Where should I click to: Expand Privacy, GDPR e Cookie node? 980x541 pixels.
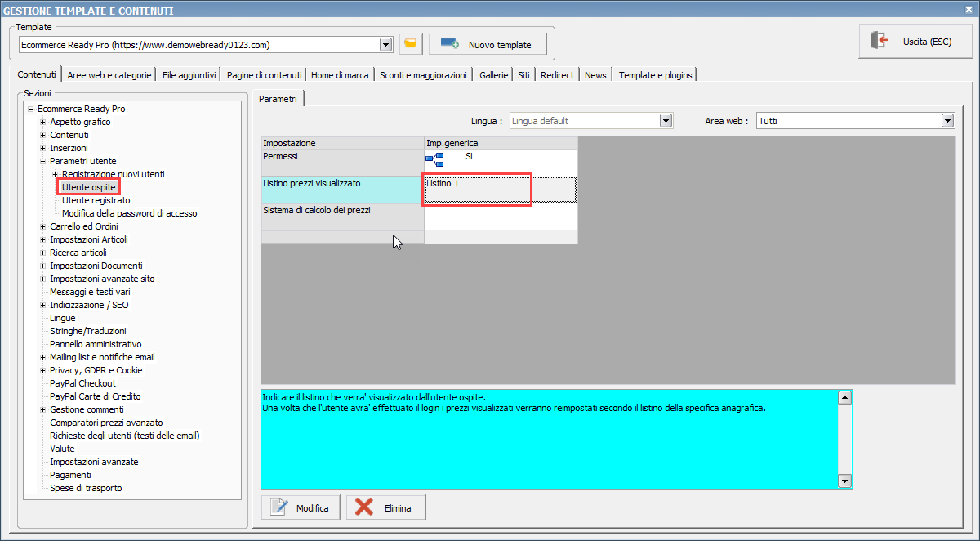pyautogui.click(x=42, y=370)
